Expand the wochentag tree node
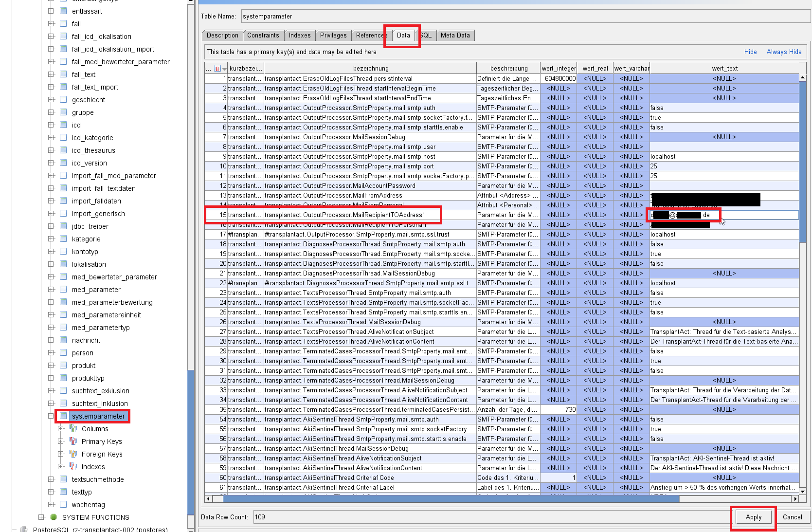This screenshot has width=812, height=532. (x=51, y=505)
